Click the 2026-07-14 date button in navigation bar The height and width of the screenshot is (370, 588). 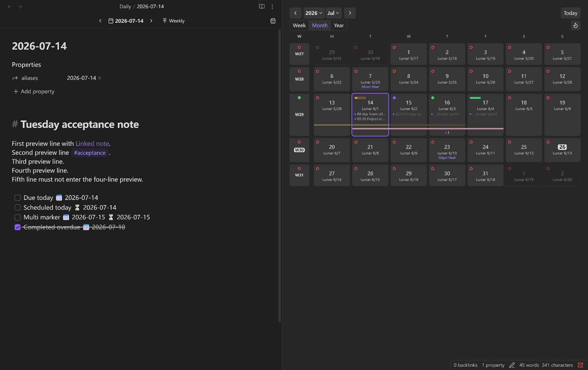coord(126,21)
